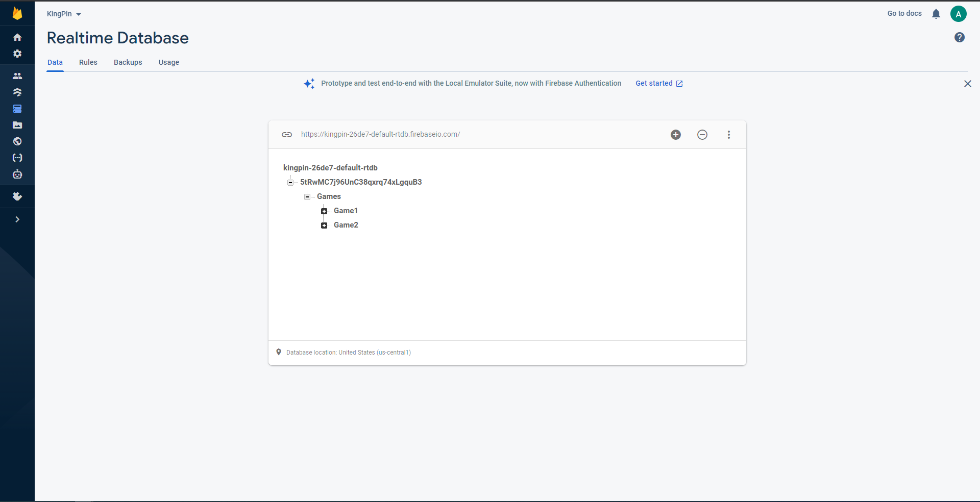Open account avatar A
The image size is (980, 502).
point(959,14)
